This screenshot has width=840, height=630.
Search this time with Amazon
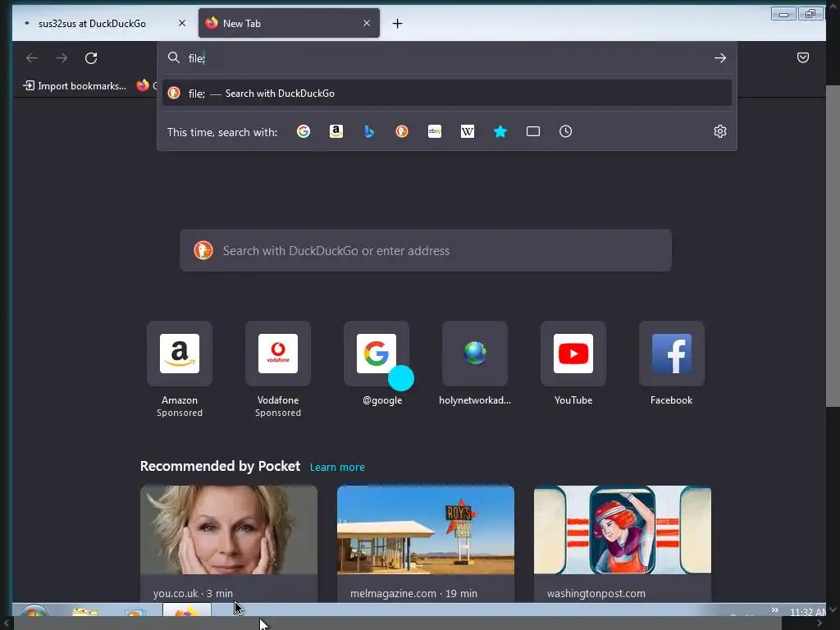[x=336, y=131]
